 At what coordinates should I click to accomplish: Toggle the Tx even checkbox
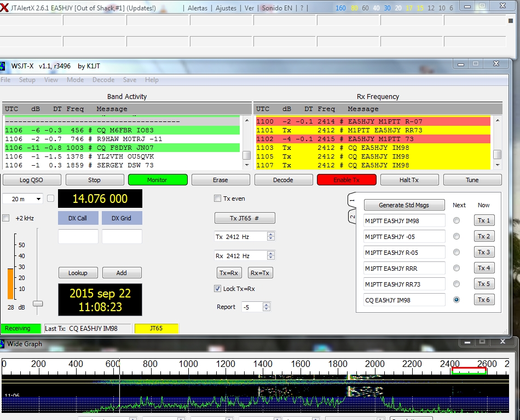coord(217,199)
